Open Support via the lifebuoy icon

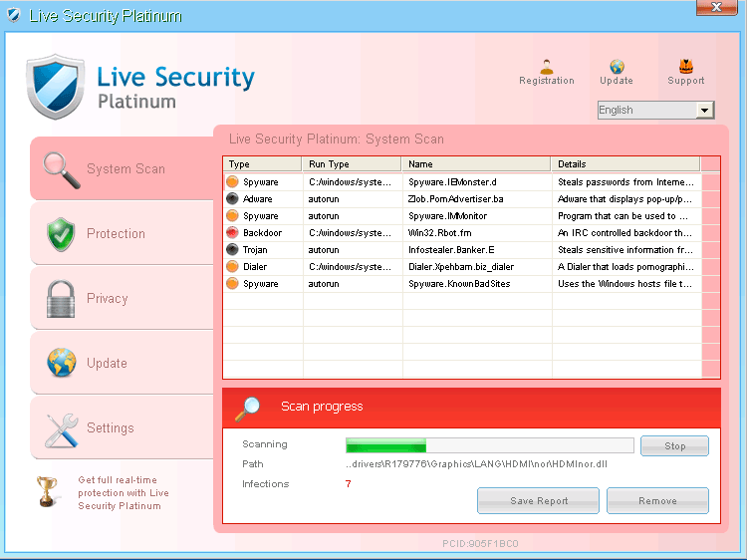(685, 67)
